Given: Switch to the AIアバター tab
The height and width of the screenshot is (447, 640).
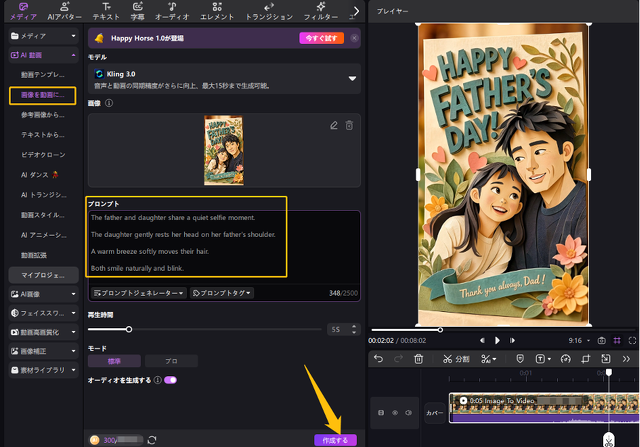Looking at the screenshot, I should (x=64, y=11).
